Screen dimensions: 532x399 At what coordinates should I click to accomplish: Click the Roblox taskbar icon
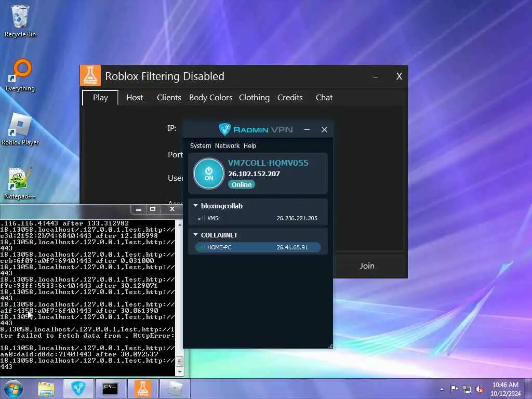pyautogui.click(x=175, y=389)
